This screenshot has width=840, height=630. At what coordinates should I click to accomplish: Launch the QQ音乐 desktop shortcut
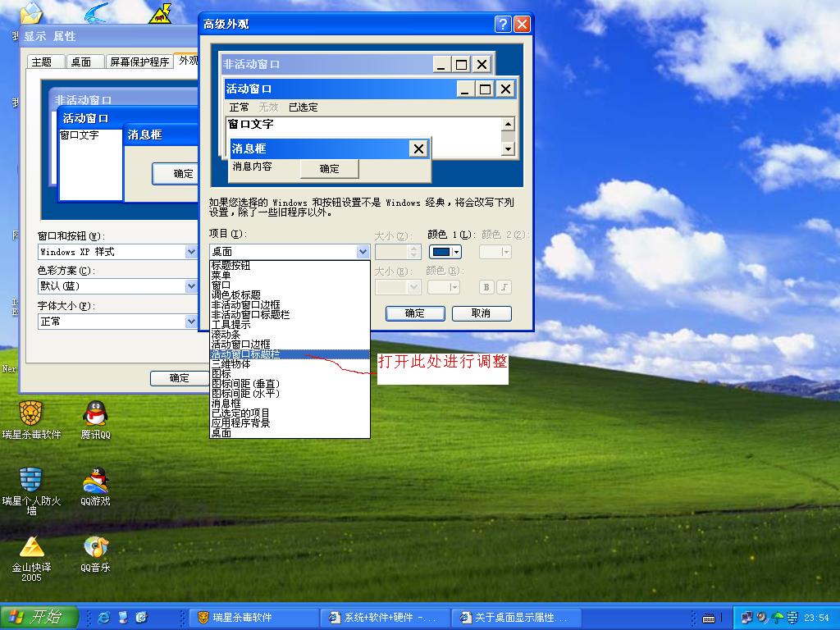[x=96, y=547]
